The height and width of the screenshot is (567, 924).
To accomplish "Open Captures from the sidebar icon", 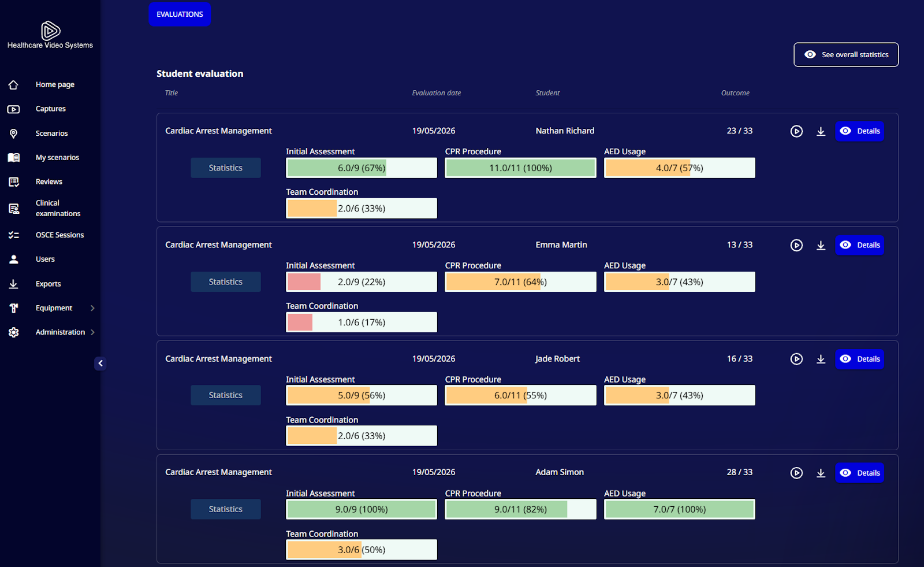I will 13,109.
